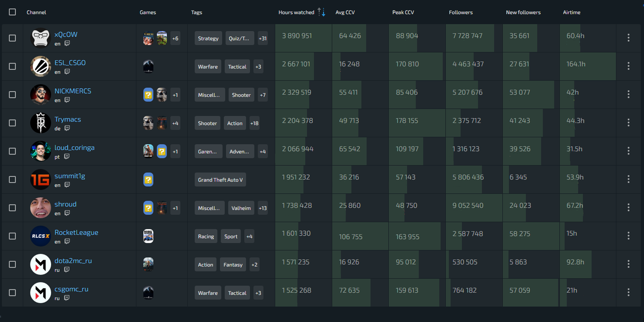This screenshot has width=644, height=322.
Task: Select the 164.1h airtime cell
Action: (x=588, y=66)
